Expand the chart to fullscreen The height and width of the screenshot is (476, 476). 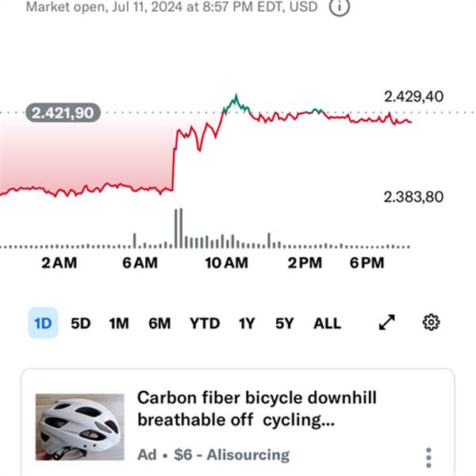coord(387,322)
